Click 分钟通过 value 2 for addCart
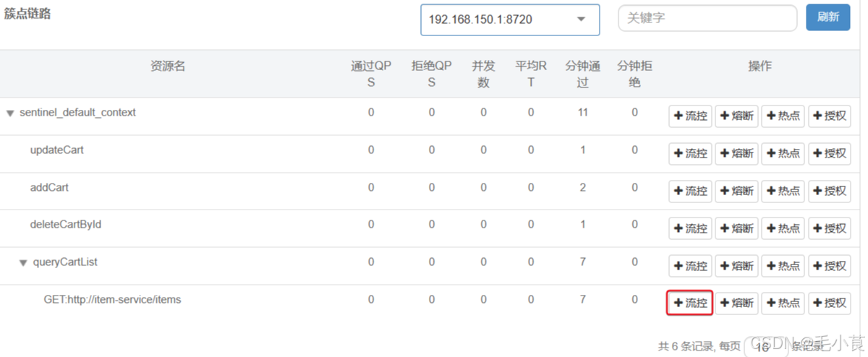The image size is (868, 357). [583, 188]
